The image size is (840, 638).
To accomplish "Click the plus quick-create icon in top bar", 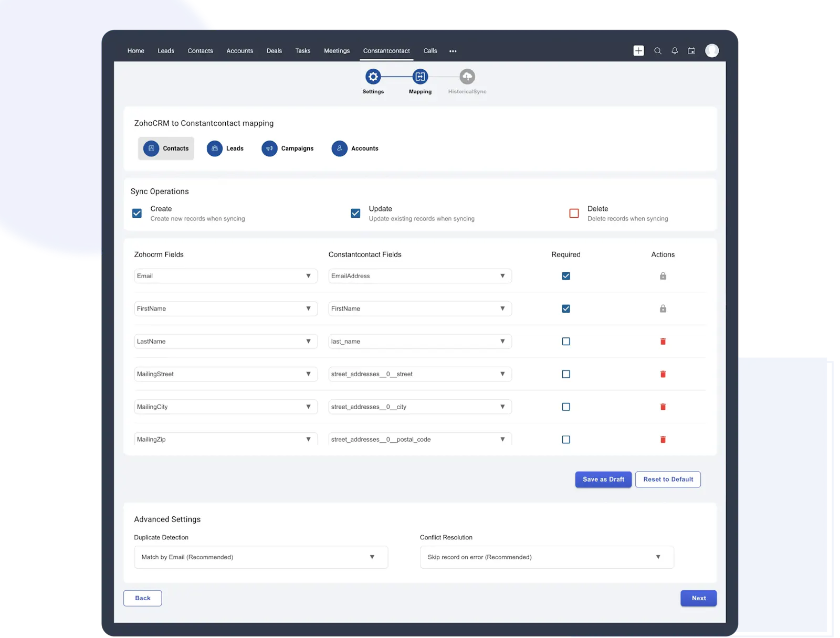I will (638, 50).
